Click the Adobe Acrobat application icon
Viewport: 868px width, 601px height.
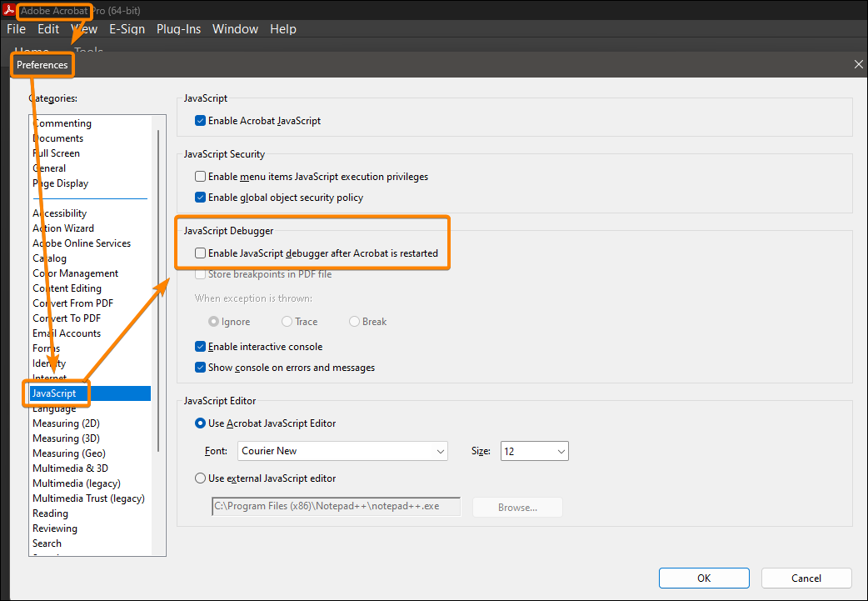9,11
